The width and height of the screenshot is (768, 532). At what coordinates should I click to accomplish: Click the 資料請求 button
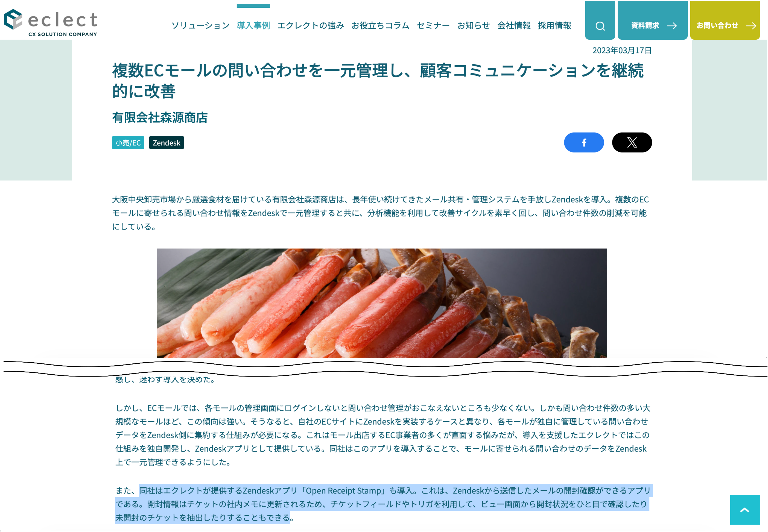coord(652,20)
